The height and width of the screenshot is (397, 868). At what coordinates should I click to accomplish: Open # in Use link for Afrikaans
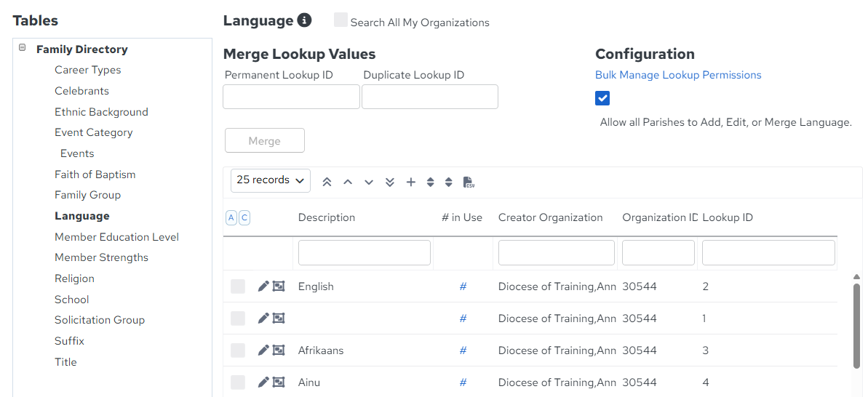(x=463, y=350)
